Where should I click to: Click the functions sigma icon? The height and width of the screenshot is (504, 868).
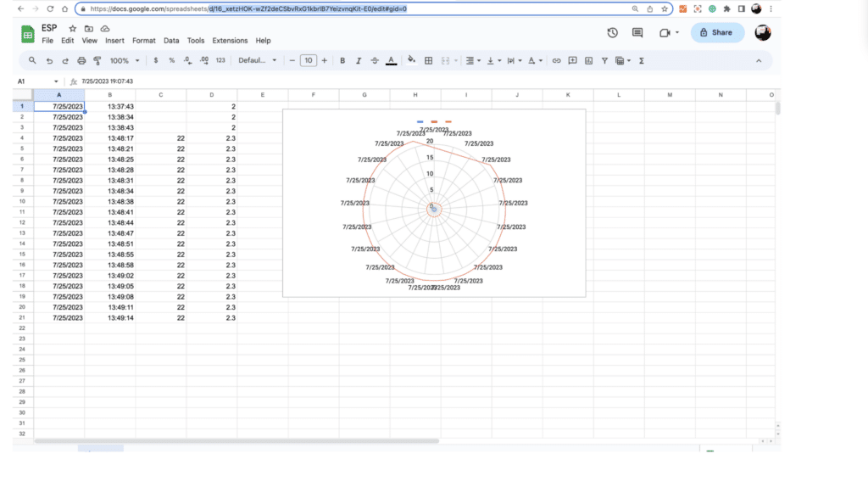(x=641, y=61)
